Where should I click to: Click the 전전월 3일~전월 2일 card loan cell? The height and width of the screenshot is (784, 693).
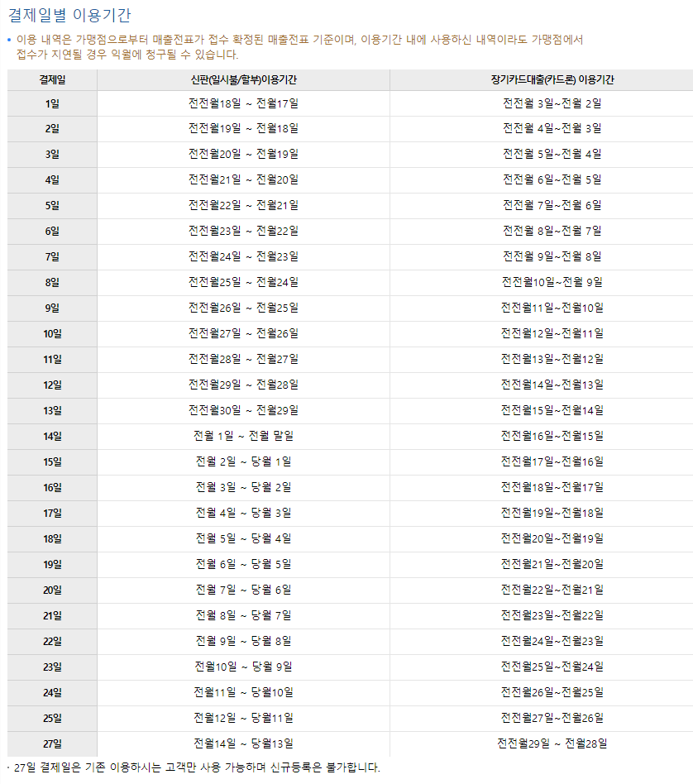coord(552,103)
